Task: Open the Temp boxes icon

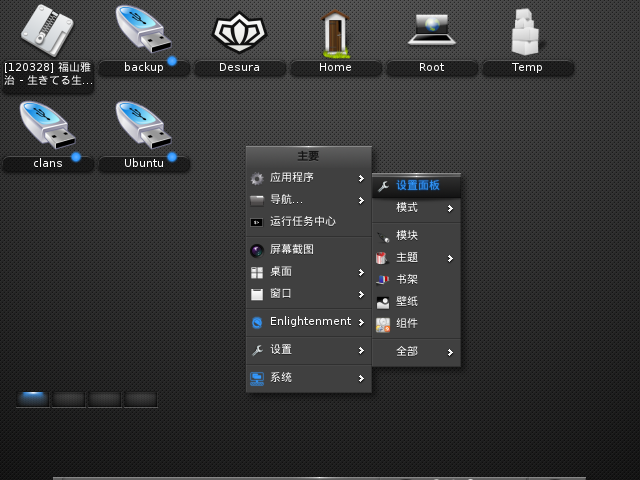Action: (x=525, y=32)
